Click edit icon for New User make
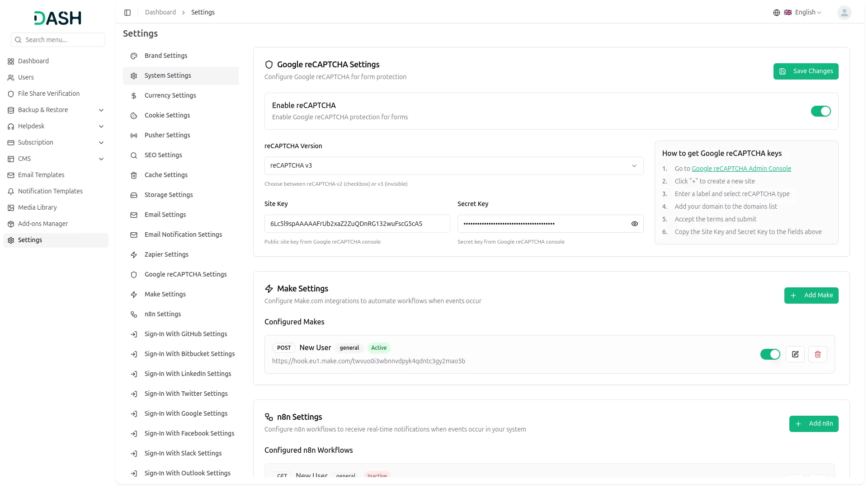This screenshot has height=488, width=868. click(x=795, y=354)
